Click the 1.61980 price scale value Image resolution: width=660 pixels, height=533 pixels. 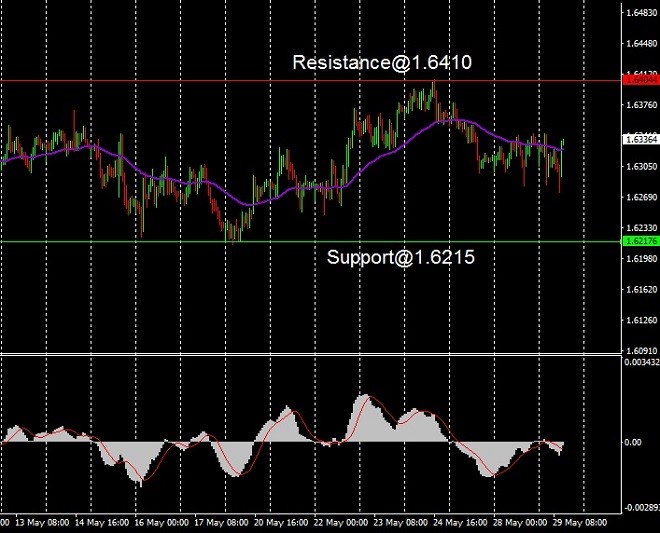(642, 259)
